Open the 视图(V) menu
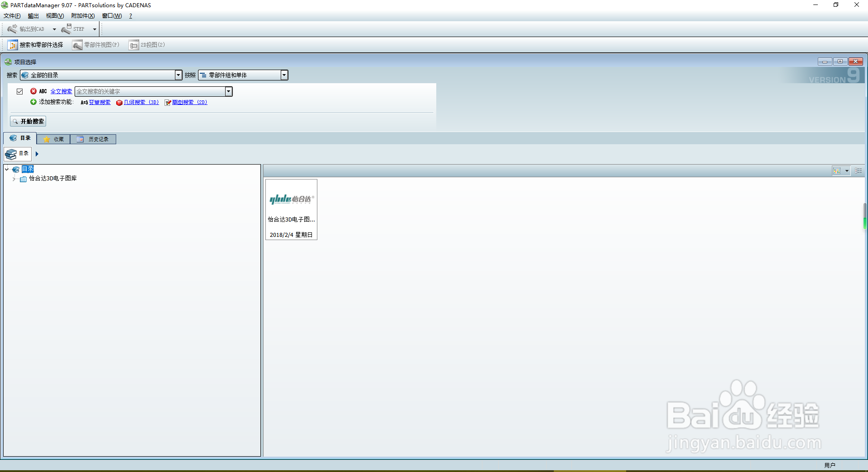 pos(55,15)
